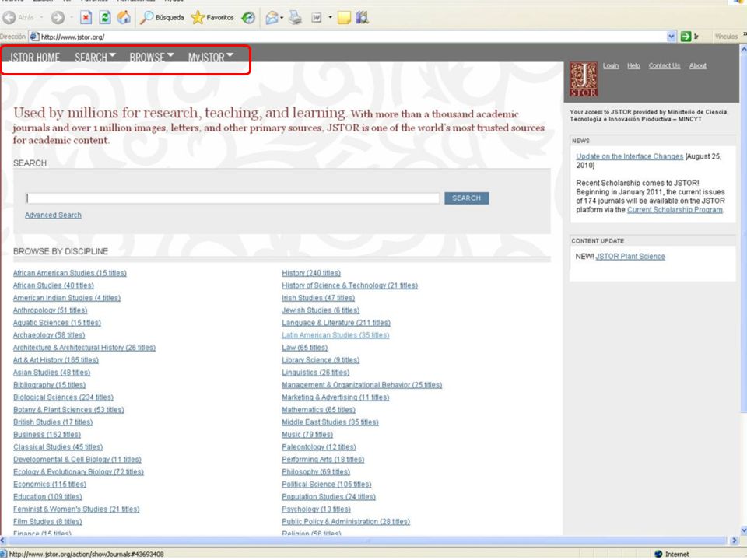Viewport: 747px width, 560px height.
Task: Open the Advanced Search link
Action: coord(53,215)
